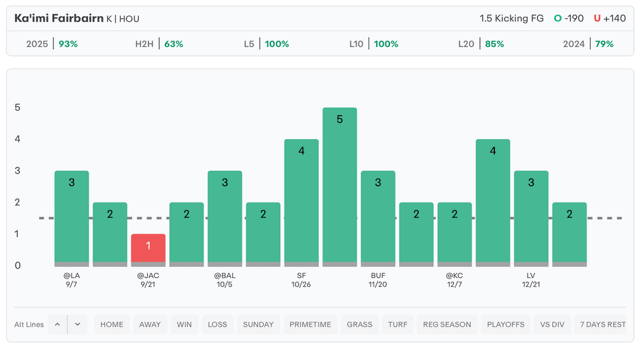Open the 2024 79% stat tab
Screen dimensions: 644x351
point(588,44)
